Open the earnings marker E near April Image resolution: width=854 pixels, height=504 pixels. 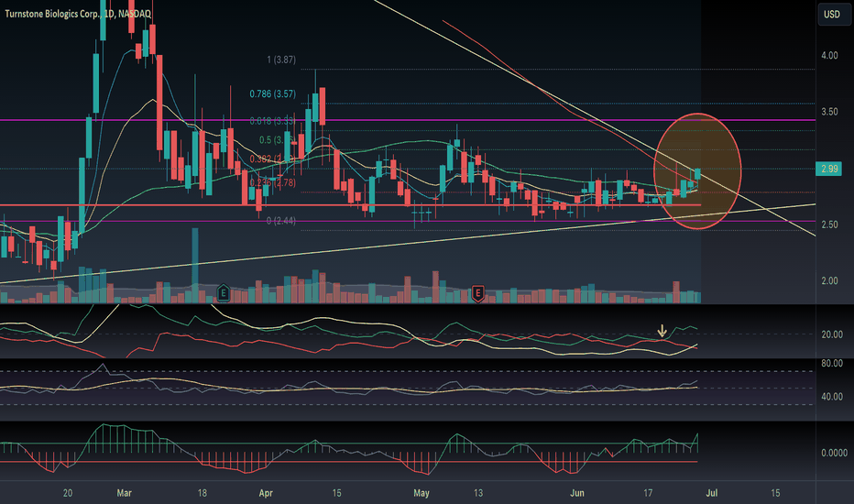[223, 293]
